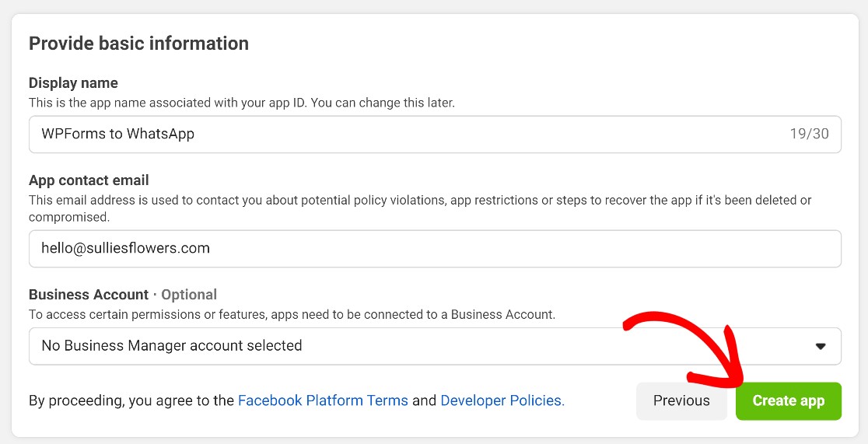Click the Provide basic information heading
The height and width of the screenshot is (444, 868).
(x=138, y=44)
